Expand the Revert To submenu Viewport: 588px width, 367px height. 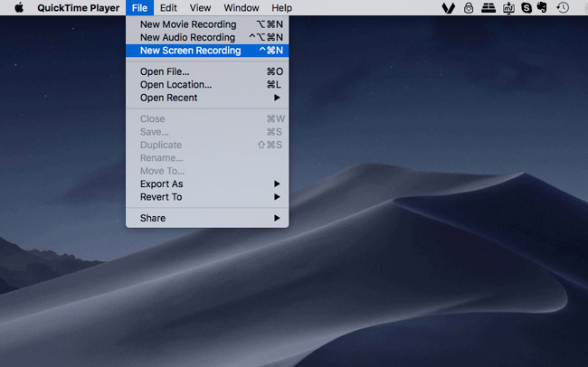click(207, 197)
